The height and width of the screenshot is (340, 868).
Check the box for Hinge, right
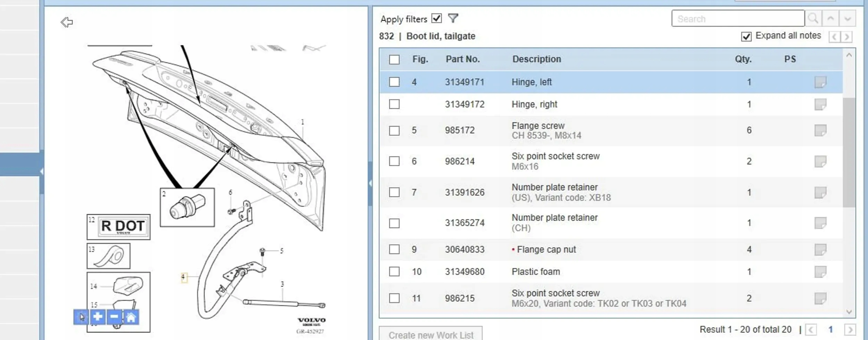(x=394, y=104)
